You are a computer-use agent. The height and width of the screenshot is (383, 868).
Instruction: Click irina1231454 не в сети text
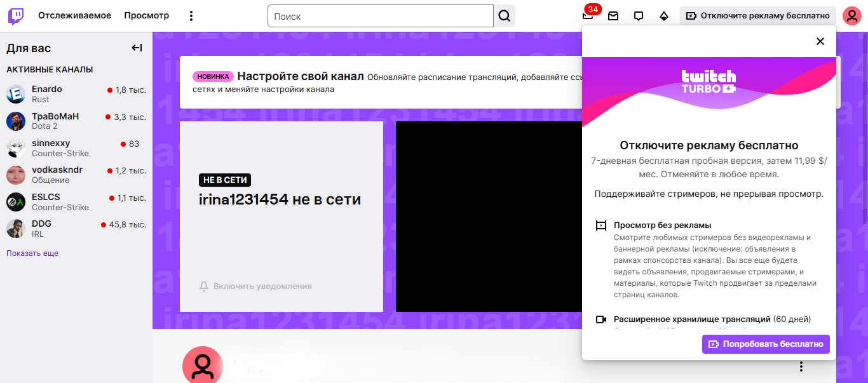point(280,199)
